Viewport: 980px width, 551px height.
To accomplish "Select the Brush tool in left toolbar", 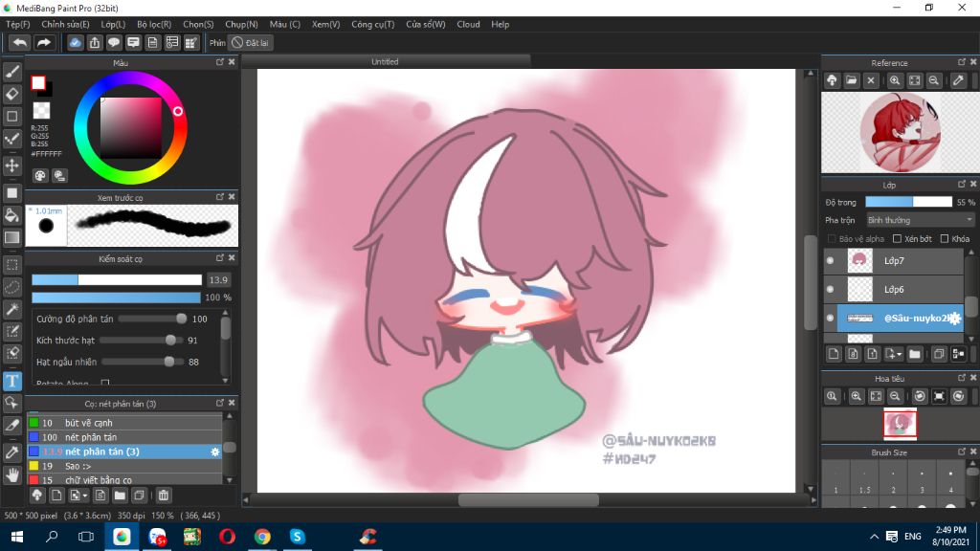I will click(11, 73).
